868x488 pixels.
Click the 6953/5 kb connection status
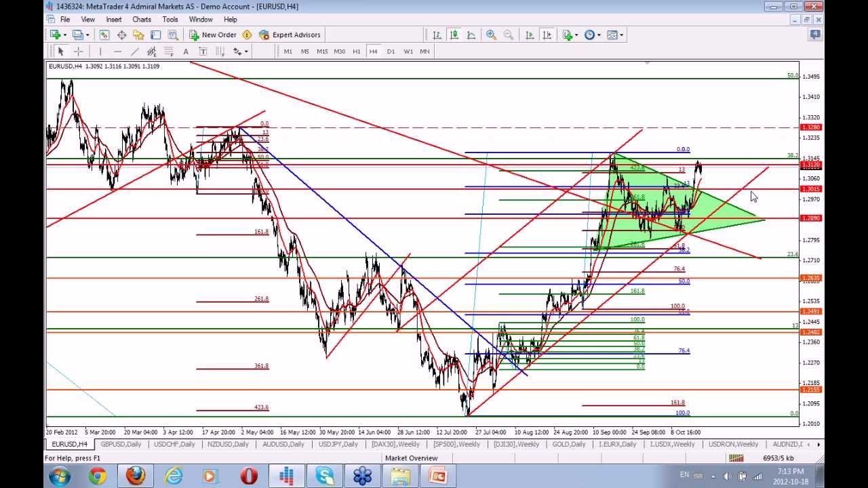pos(778,458)
